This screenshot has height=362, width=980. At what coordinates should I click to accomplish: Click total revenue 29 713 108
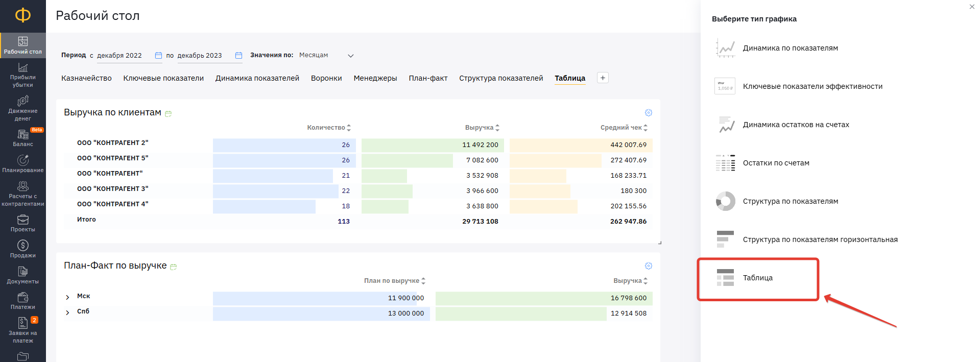click(x=480, y=222)
